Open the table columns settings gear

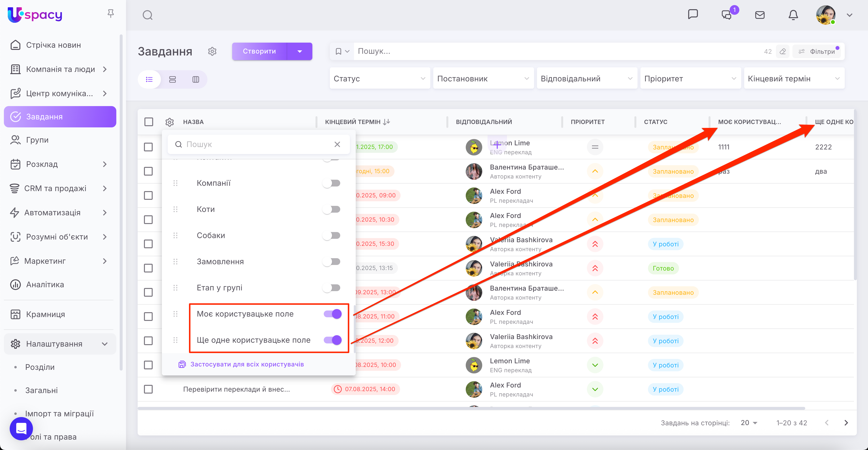coord(169,122)
